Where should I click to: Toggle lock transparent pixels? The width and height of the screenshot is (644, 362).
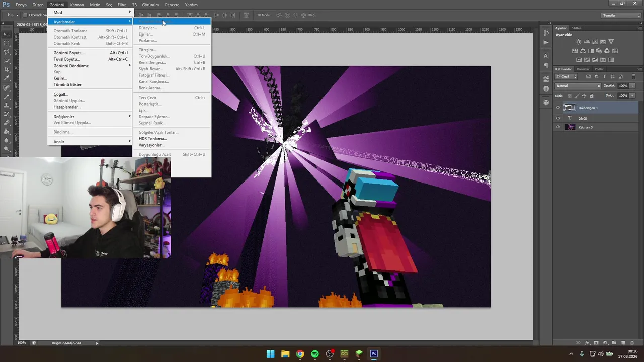[x=570, y=96]
